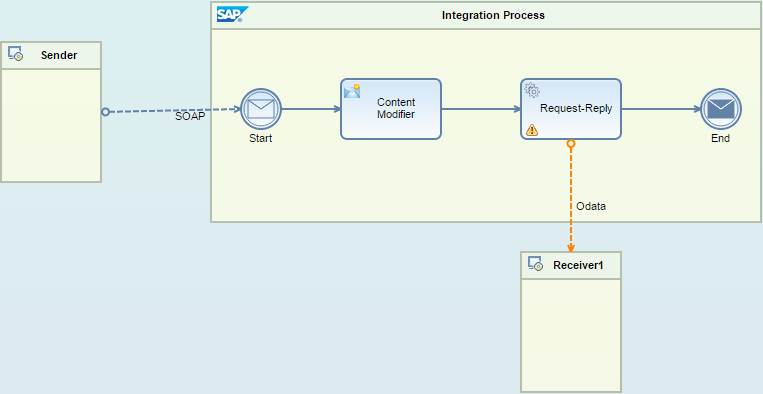Click the Receiver1 header label
Screen dimensions: 763x394
[x=578, y=266]
